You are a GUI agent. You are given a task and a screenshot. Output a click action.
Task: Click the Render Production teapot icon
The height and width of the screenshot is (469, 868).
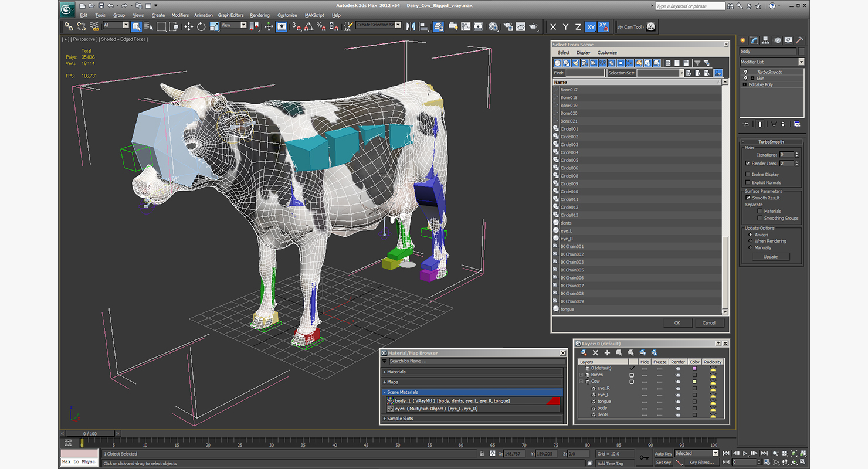(x=533, y=26)
